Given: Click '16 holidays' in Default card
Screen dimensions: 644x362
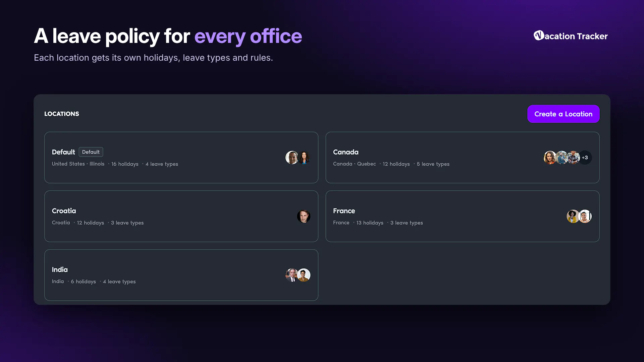Looking at the screenshot, I should pyautogui.click(x=125, y=164).
